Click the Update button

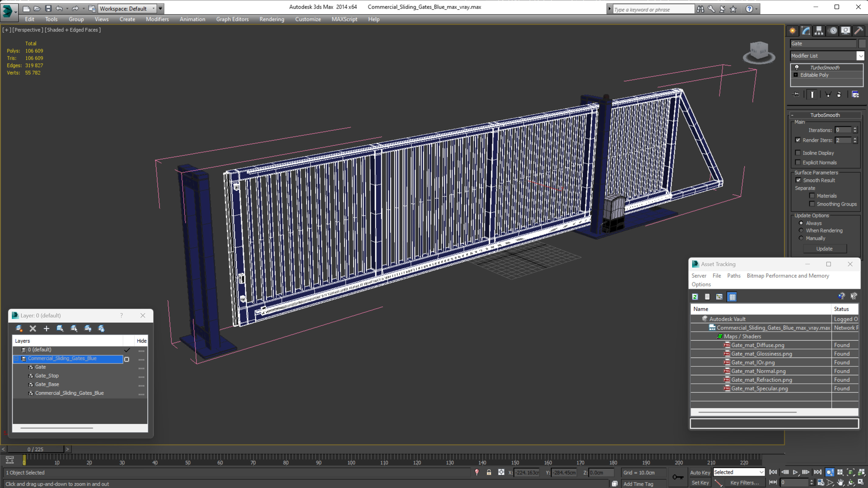tap(824, 248)
